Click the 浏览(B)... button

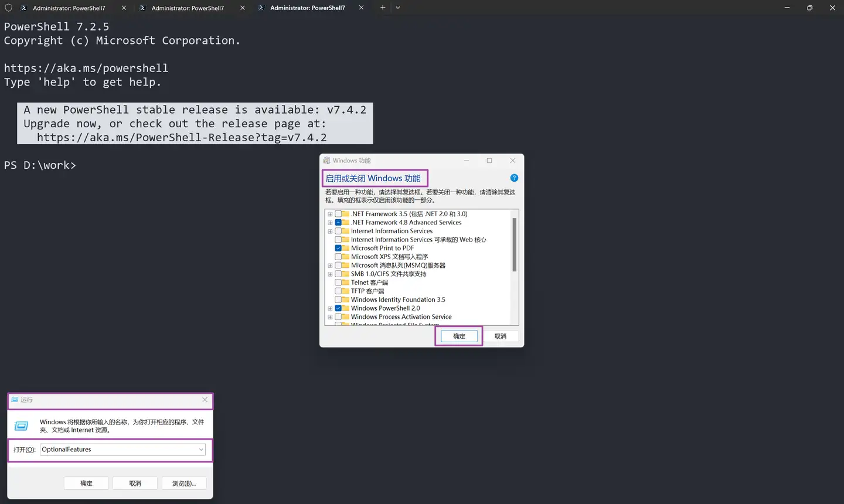click(184, 483)
